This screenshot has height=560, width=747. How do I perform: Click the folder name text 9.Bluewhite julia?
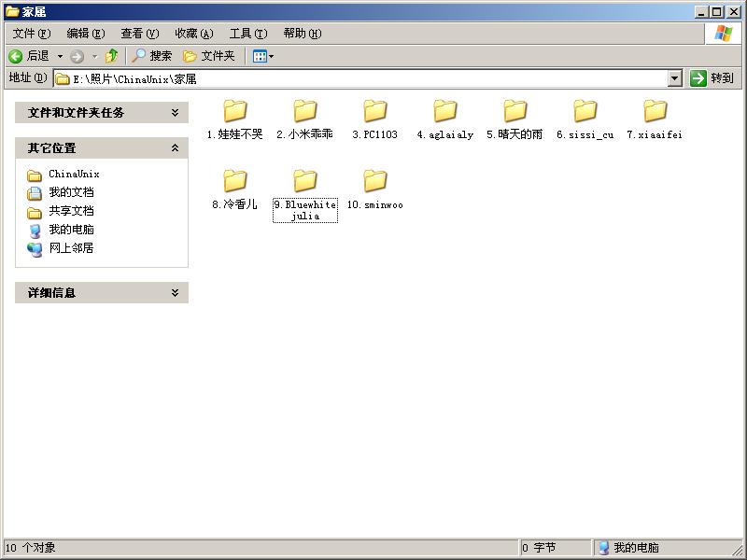tap(305, 211)
